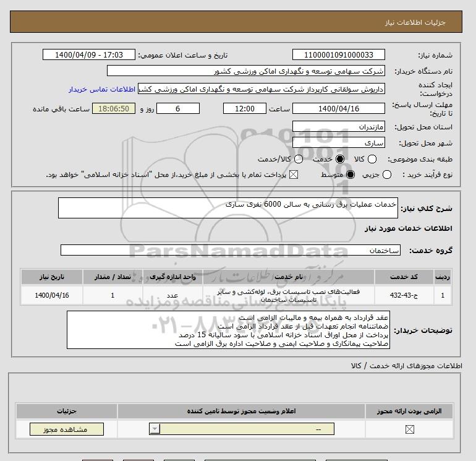Click the remaining days field 6
The width and height of the screenshot is (476, 461).
click(x=178, y=108)
